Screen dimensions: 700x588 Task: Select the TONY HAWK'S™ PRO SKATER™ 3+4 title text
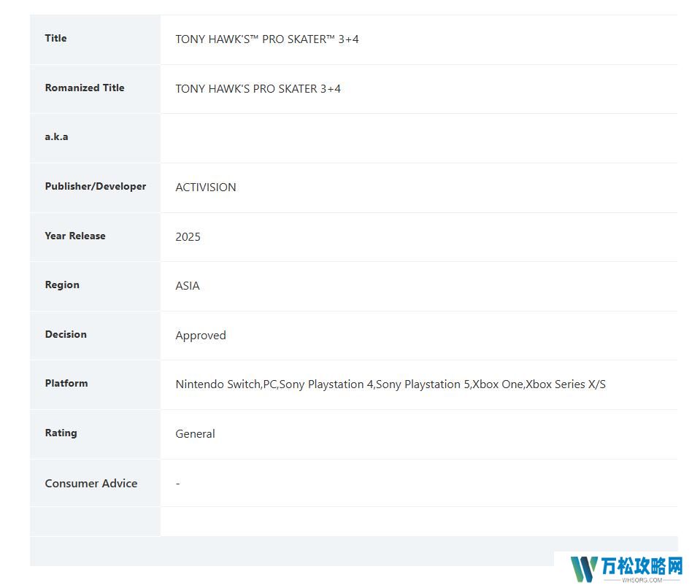pyautogui.click(x=267, y=39)
